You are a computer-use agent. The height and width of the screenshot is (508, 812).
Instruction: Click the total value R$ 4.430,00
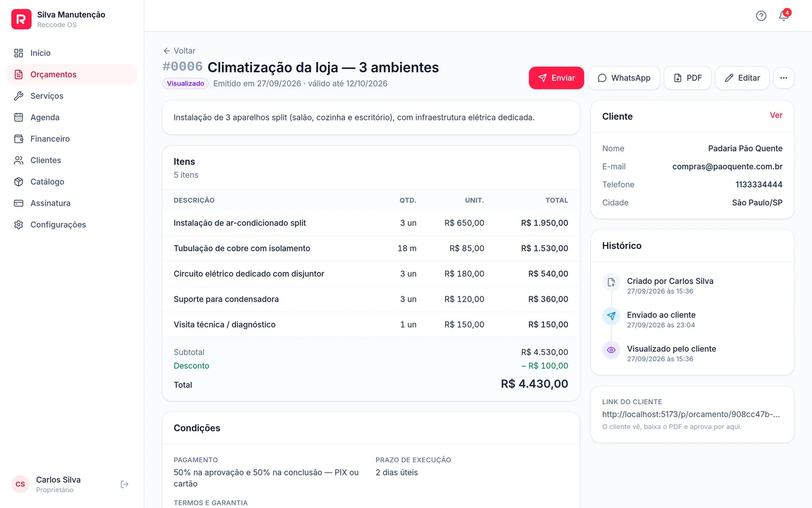534,384
